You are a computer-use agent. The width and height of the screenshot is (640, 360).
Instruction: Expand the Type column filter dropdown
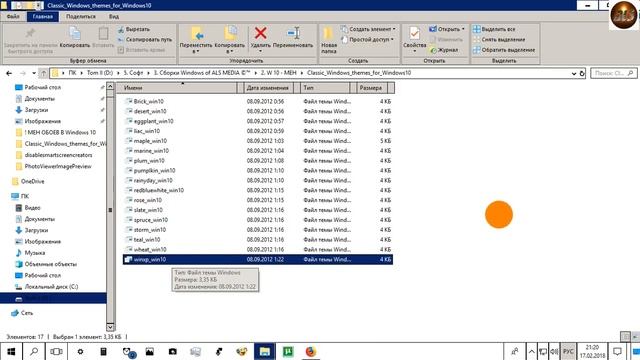pos(353,88)
